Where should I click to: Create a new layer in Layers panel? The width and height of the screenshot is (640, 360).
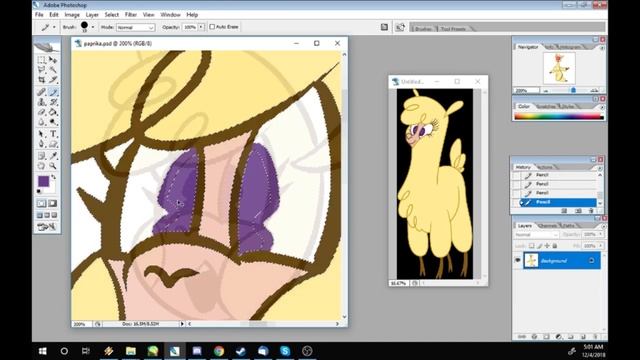tap(583, 337)
